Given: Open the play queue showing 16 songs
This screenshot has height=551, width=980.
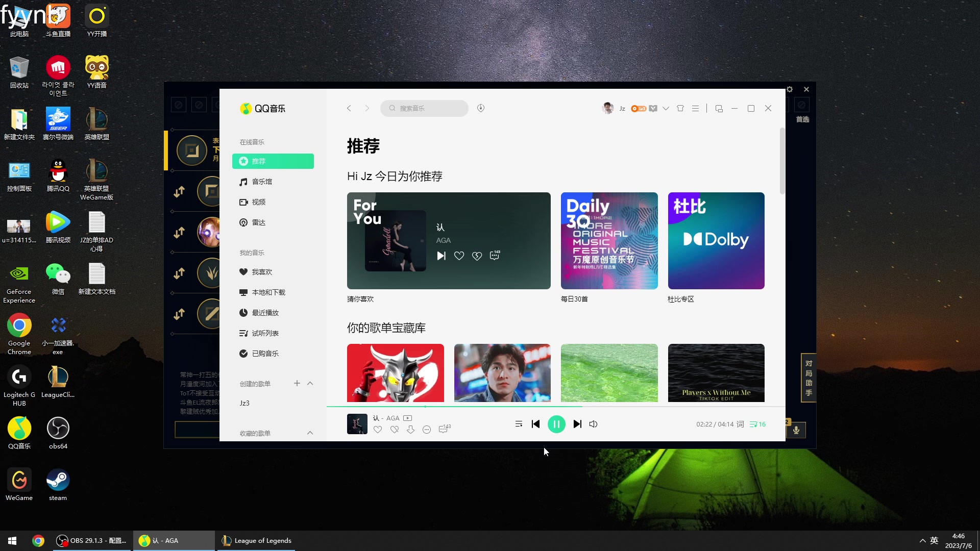Looking at the screenshot, I should (757, 424).
